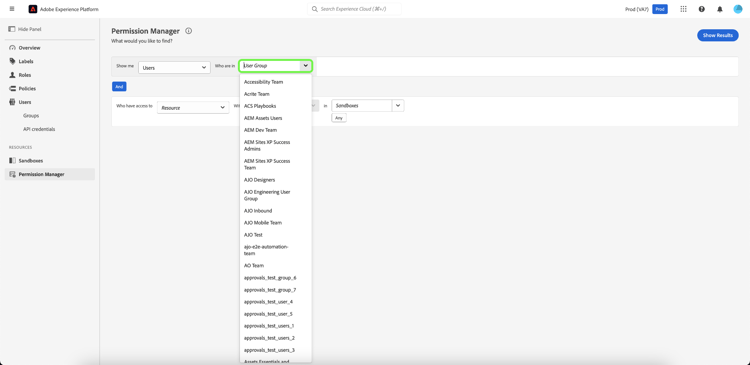
Task: Click the And button
Action: tap(119, 87)
